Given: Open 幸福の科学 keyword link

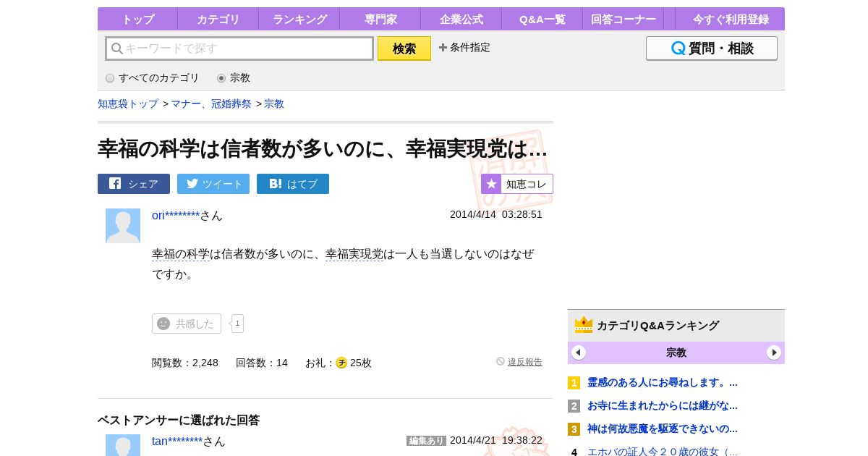Looking at the screenshot, I should [181, 254].
